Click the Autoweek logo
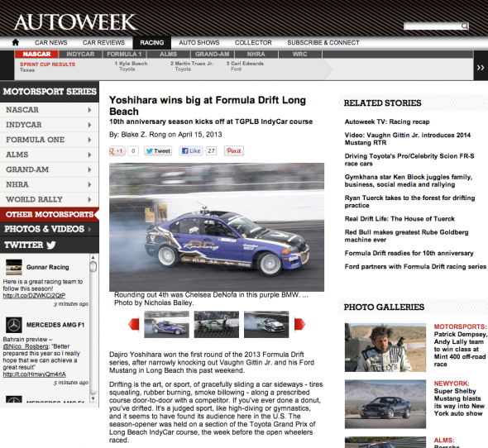The width and height of the screenshot is (488, 448). click(75, 21)
